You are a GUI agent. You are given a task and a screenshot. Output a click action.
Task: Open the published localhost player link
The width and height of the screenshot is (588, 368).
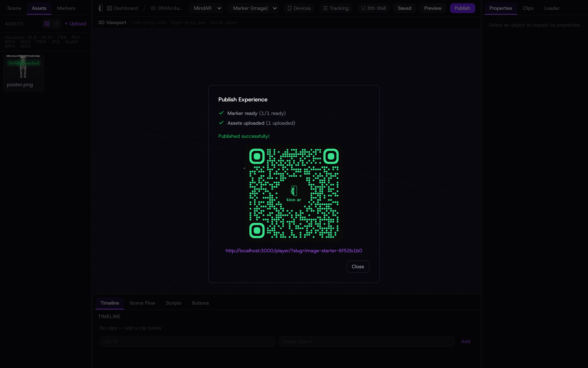pos(294,251)
